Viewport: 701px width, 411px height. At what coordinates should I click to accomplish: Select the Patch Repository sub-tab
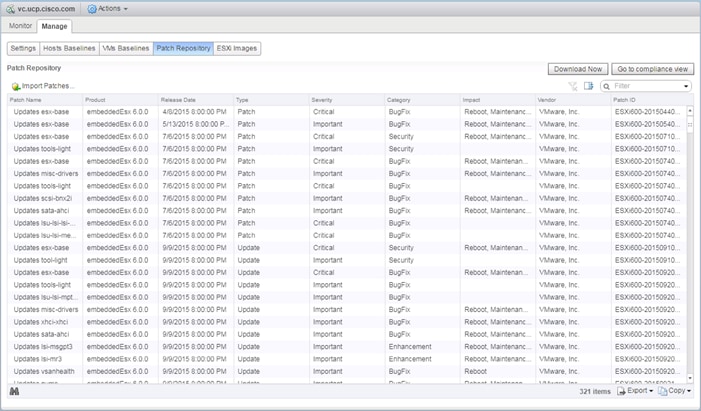(183, 48)
